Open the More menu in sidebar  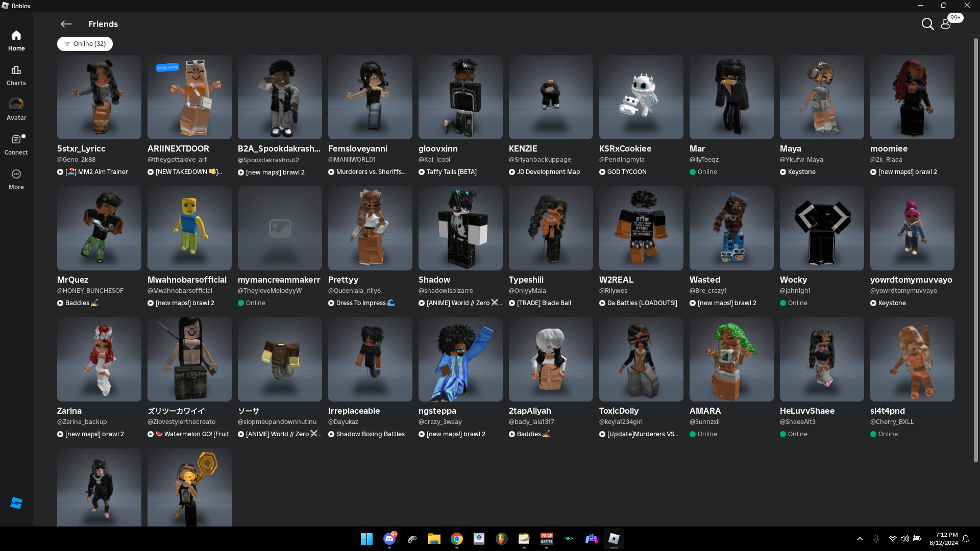tap(16, 179)
